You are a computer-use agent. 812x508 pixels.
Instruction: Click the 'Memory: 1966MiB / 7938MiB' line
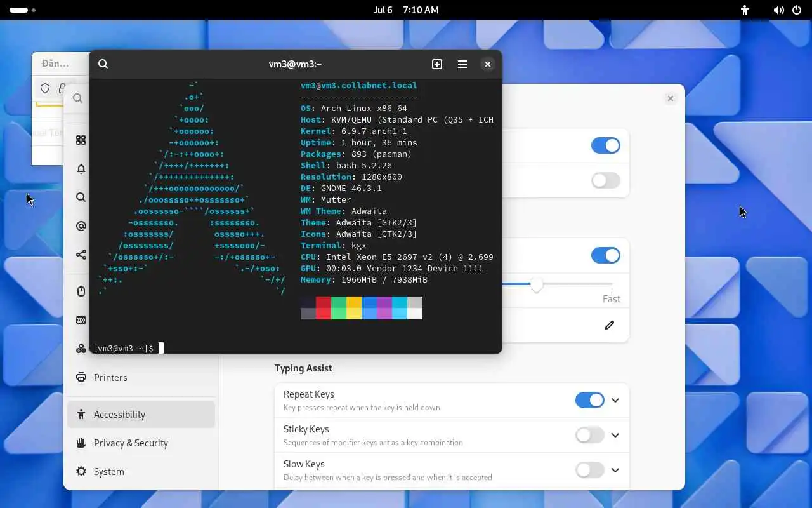[364, 279]
